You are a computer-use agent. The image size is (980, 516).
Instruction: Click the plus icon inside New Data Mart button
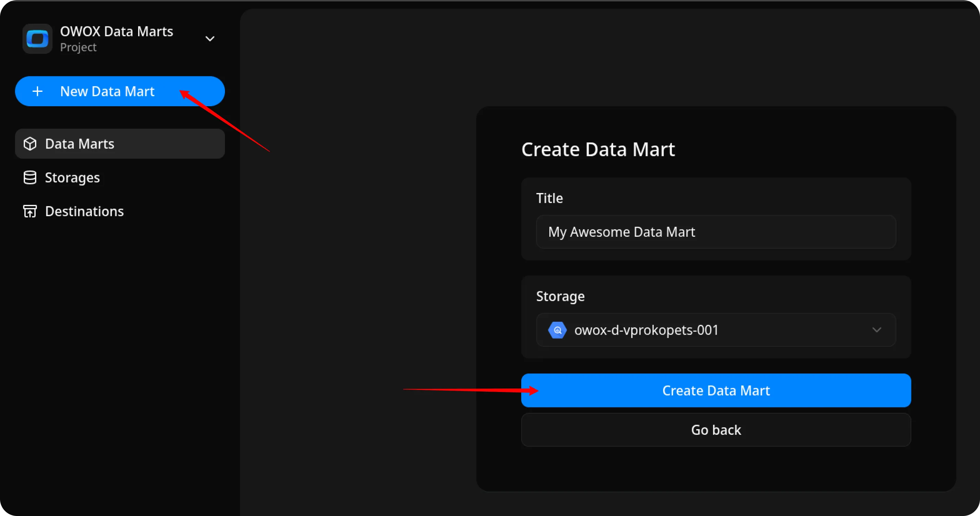coord(37,91)
